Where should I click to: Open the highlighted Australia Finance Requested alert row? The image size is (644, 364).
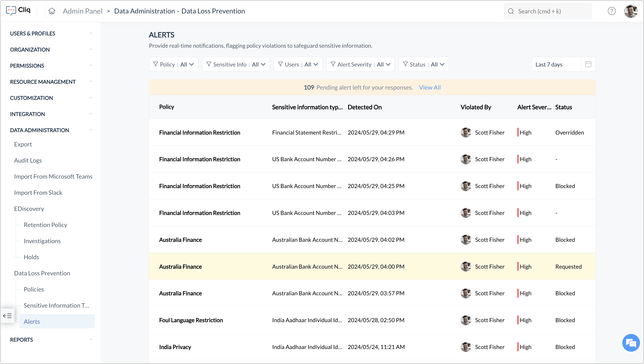pos(372,266)
